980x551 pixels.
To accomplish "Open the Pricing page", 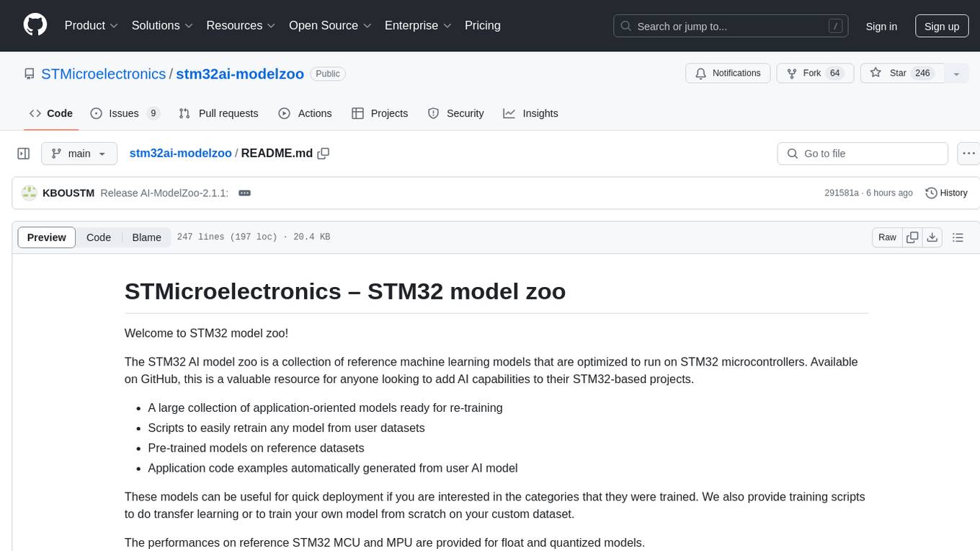I will click(x=483, y=25).
